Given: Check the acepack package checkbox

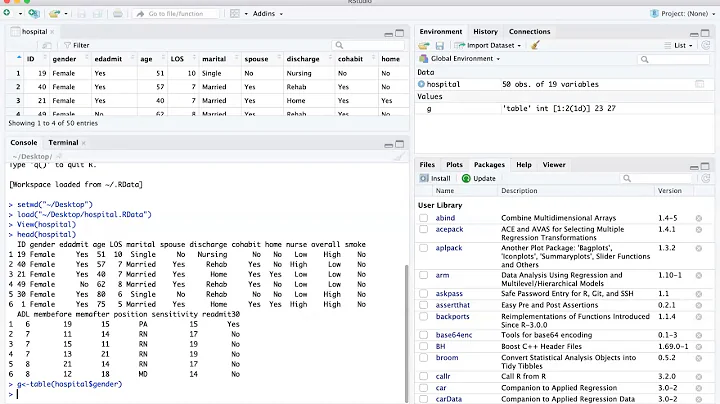Looking at the screenshot, I should (423, 230).
